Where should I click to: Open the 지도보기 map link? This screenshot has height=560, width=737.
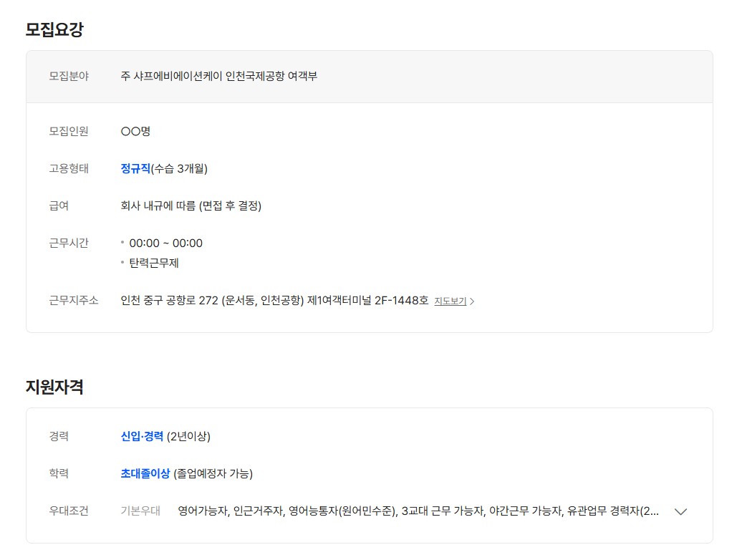pos(450,301)
